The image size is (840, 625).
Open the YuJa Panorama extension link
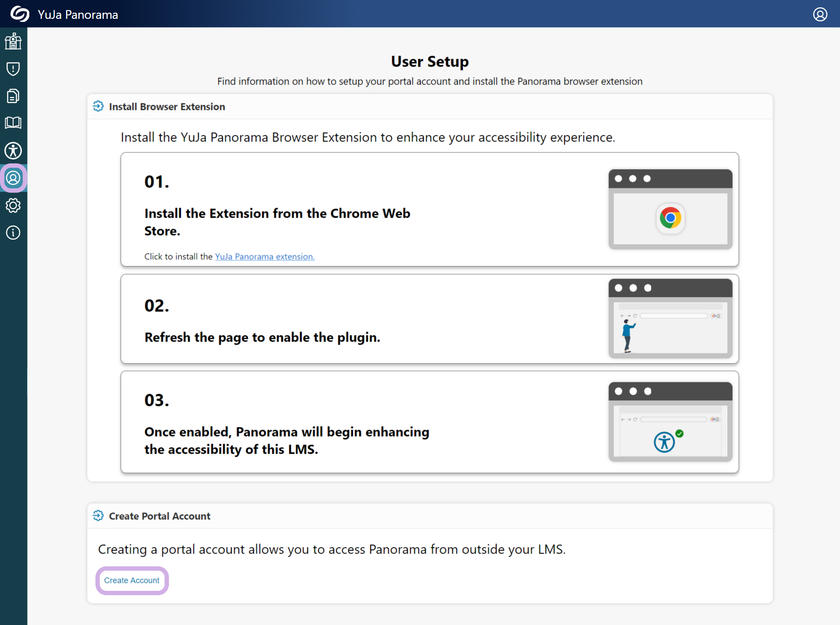pos(264,257)
